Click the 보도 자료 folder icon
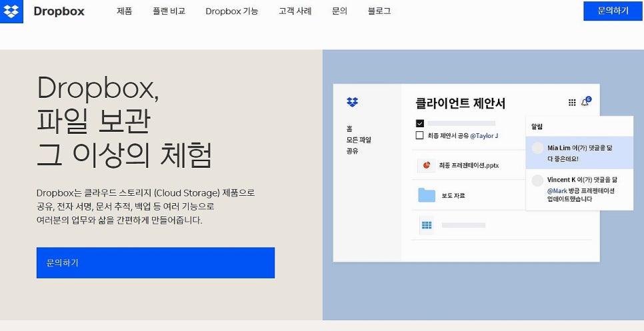 [427, 195]
